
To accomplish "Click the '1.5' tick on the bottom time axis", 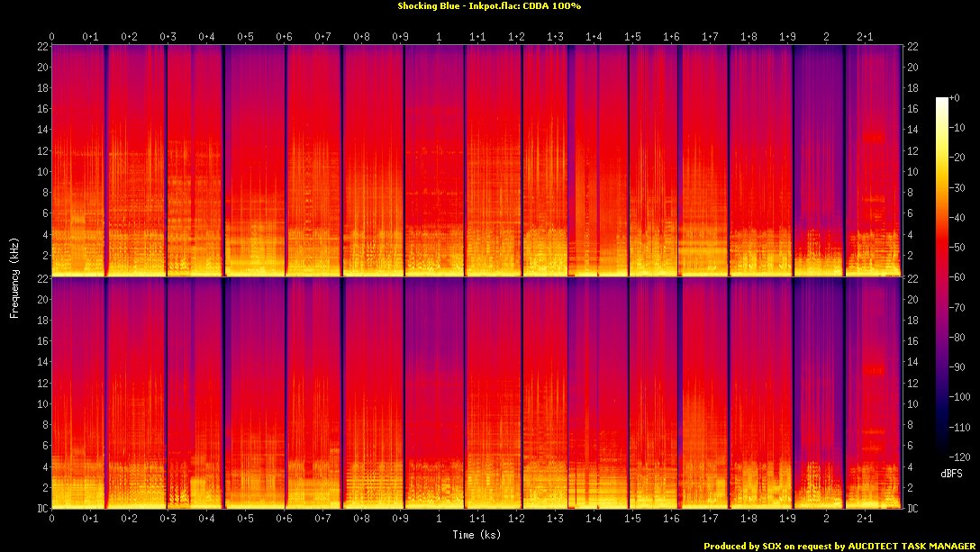I will [x=632, y=519].
